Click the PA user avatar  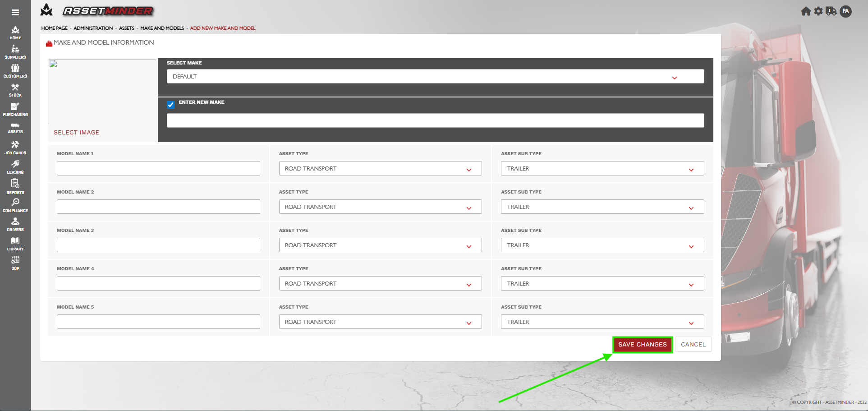846,11
